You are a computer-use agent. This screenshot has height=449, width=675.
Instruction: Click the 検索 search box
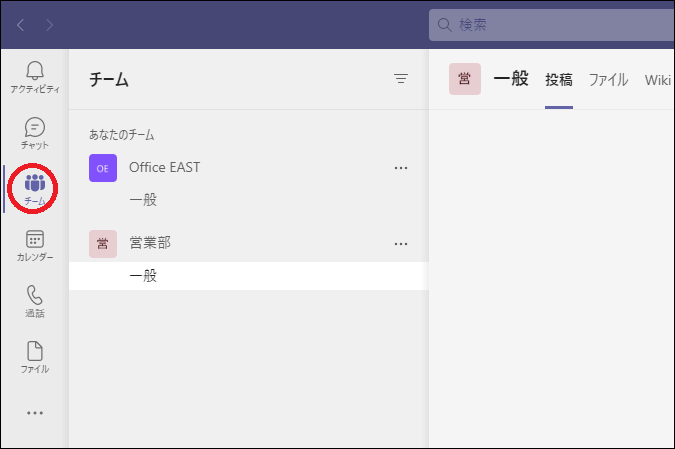tap(550, 24)
